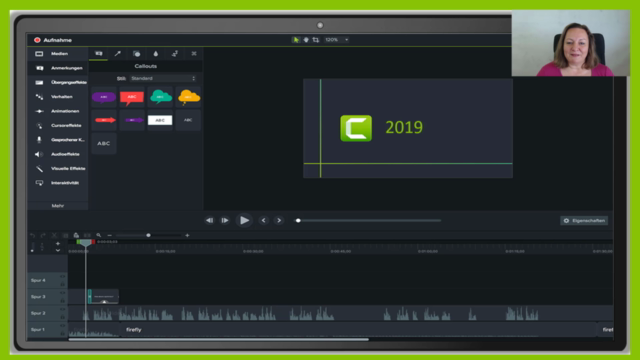Activate the canvas crop tool
Screen dimensions: 640x360
(316, 40)
